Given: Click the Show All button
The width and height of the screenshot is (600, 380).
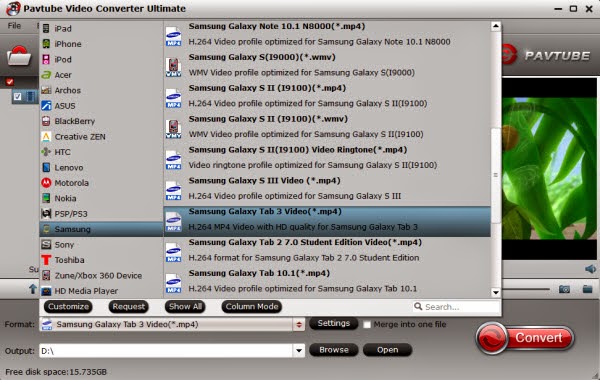Looking at the screenshot, I should (185, 307).
